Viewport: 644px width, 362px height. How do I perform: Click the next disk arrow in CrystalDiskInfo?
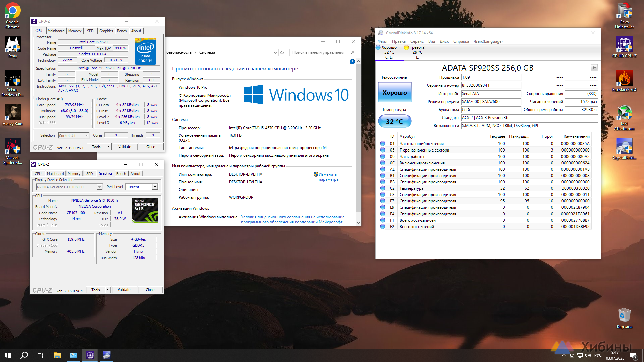click(x=594, y=67)
